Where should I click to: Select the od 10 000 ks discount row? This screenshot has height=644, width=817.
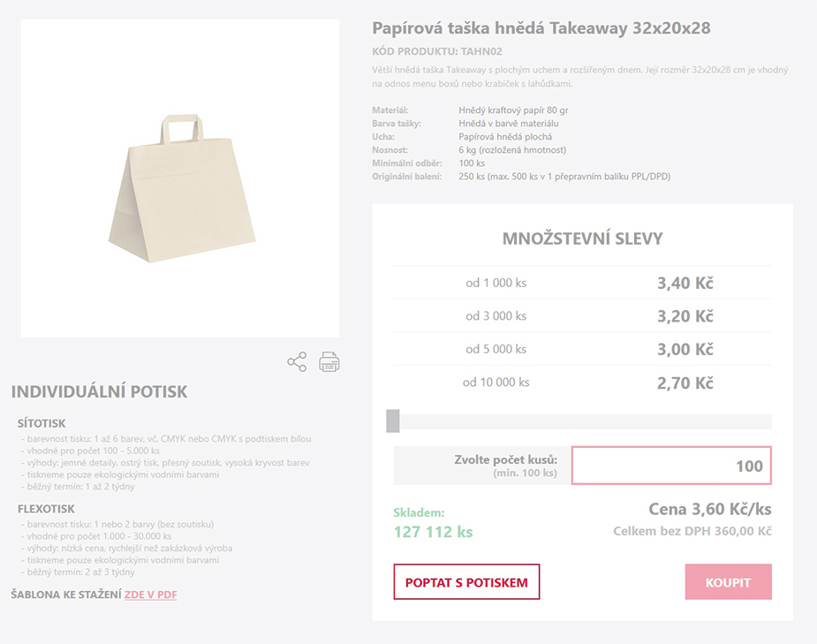coord(583,383)
